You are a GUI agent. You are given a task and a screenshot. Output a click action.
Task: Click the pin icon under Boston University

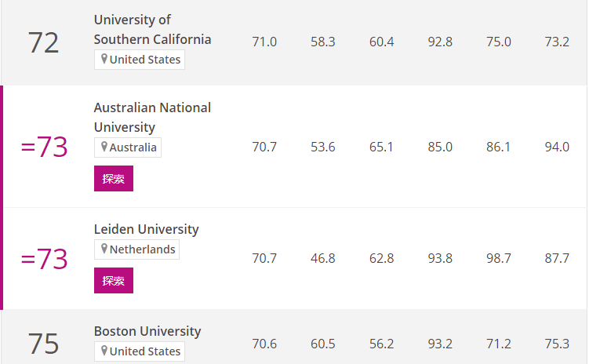point(104,351)
